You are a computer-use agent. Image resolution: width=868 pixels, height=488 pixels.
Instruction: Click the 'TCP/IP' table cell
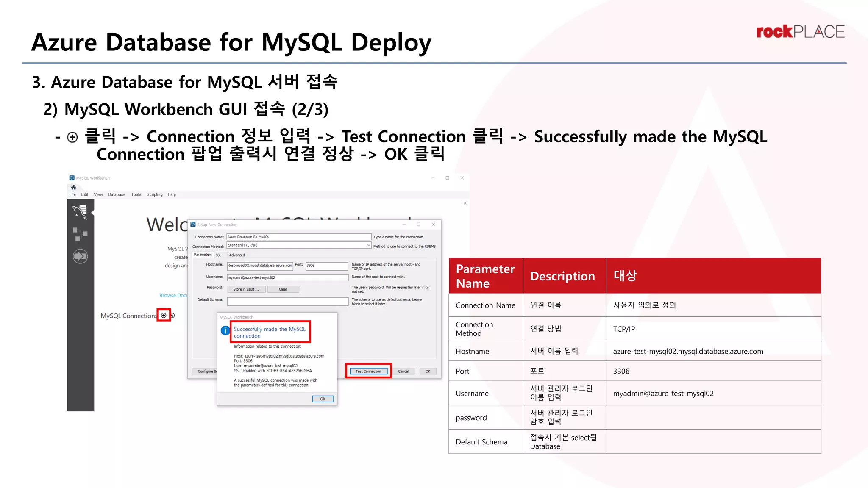(714, 329)
